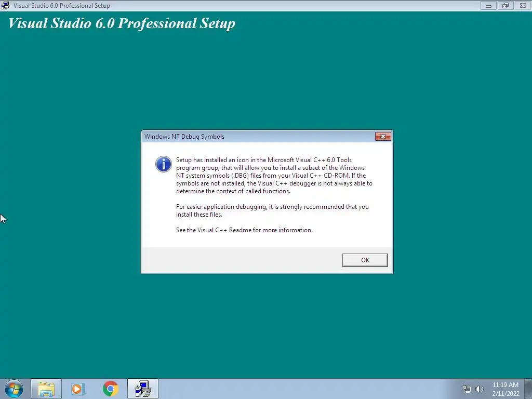Click OK in the Debug Symbols dialog
The image size is (532, 399).
365,260
